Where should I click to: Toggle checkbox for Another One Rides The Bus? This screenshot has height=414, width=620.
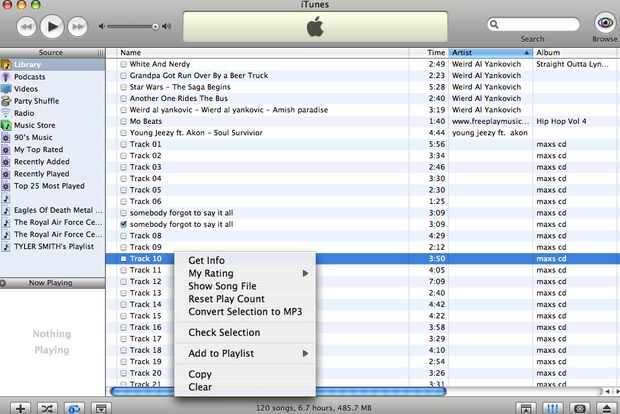tap(123, 98)
